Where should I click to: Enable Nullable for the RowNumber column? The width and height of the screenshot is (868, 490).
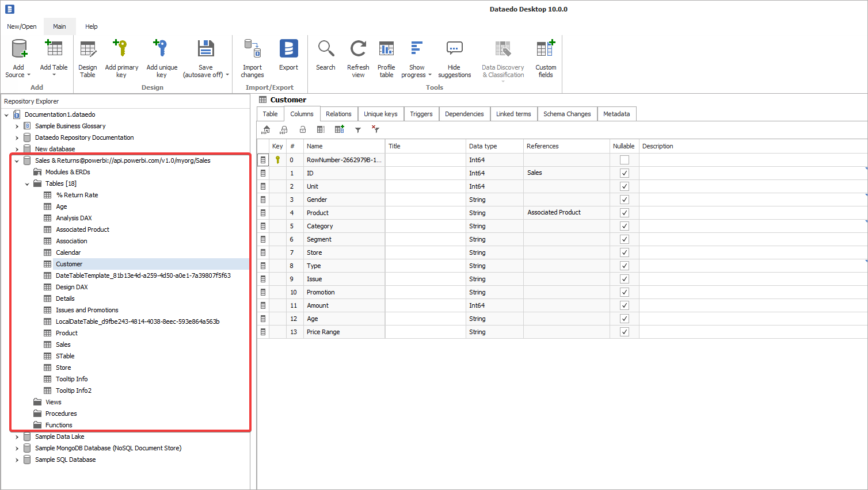[x=624, y=159]
